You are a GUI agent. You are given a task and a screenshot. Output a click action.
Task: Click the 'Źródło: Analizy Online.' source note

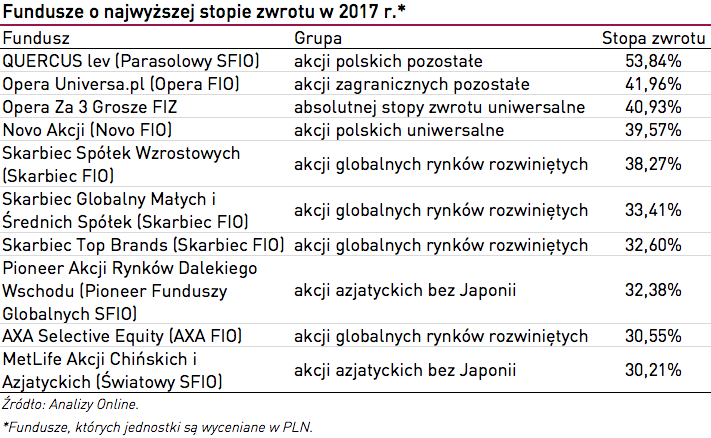pos(70,404)
